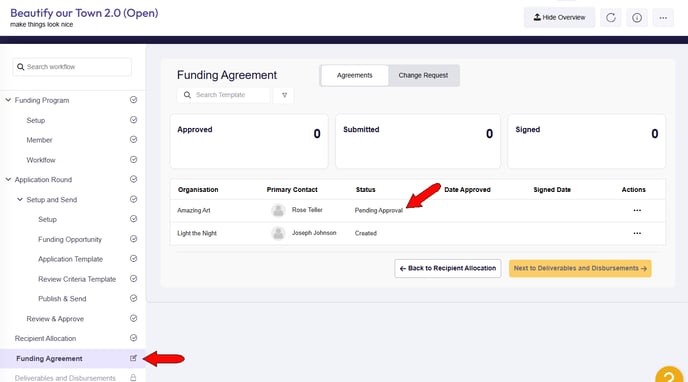Select Deliverables and Disbursements in sidebar
This screenshot has height=382, width=688.
65,378
